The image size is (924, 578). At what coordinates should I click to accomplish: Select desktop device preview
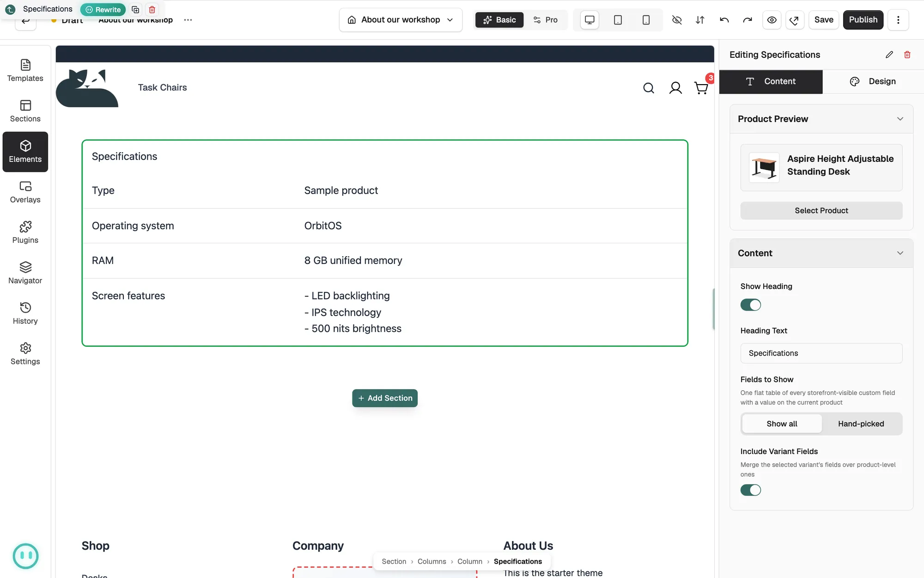[590, 20]
